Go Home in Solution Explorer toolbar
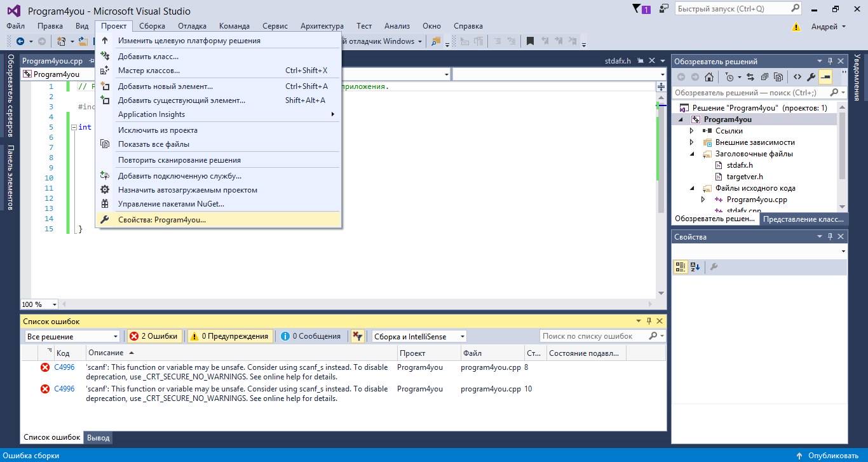868x462 pixels. 709,77
